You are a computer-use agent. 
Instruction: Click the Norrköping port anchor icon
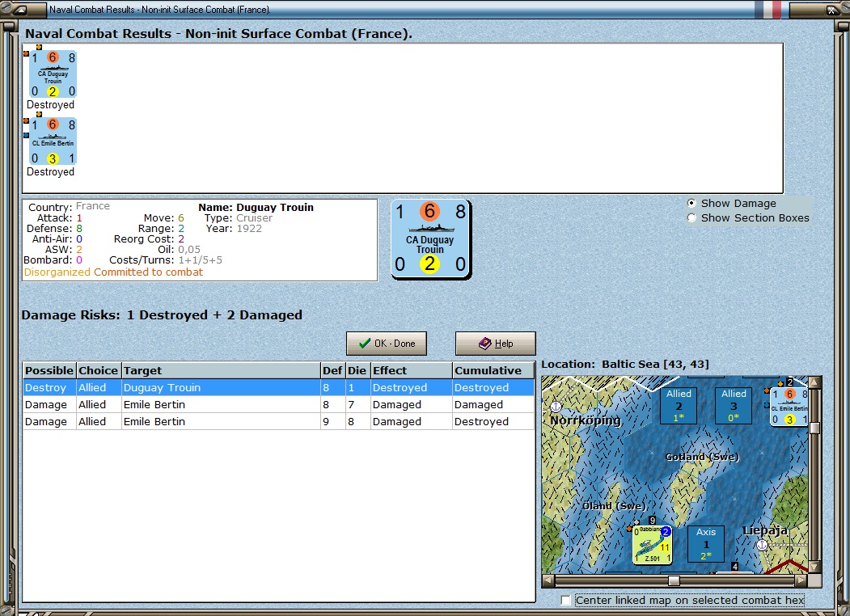pos(556,407)
